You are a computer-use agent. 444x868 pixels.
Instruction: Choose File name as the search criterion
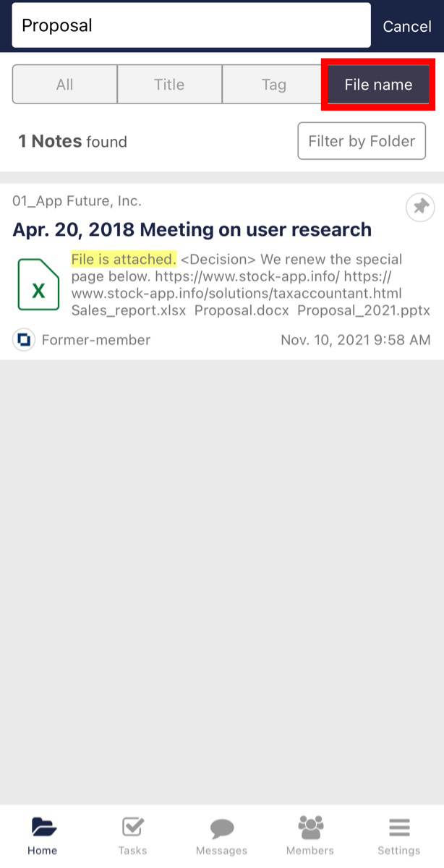(377, 84)
